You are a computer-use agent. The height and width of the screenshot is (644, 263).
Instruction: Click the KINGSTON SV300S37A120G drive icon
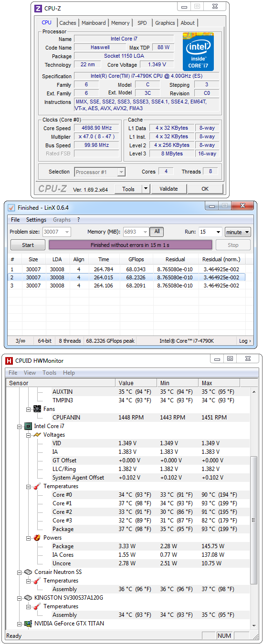pyautogui.click(x=28, y=598)
